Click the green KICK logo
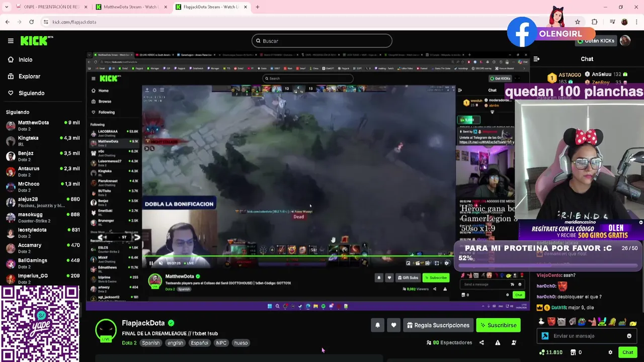Viewport: 644px width, 362px height. (36, 41)
